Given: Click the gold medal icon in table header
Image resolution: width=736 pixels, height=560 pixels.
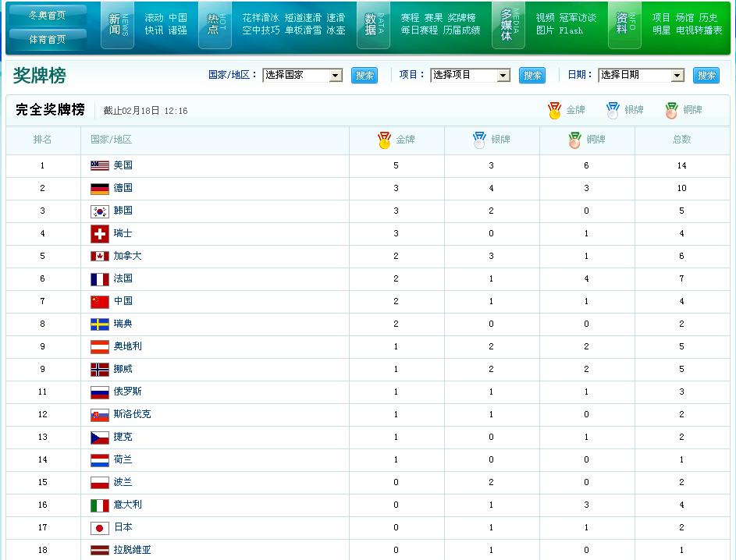Looking at the screenshot, I should pos(384,140).
